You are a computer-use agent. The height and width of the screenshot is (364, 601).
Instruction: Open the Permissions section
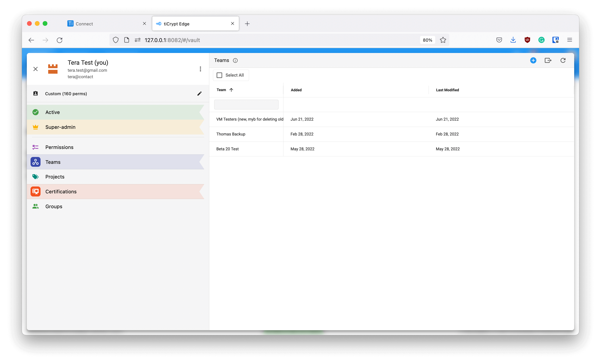point(59,147)
